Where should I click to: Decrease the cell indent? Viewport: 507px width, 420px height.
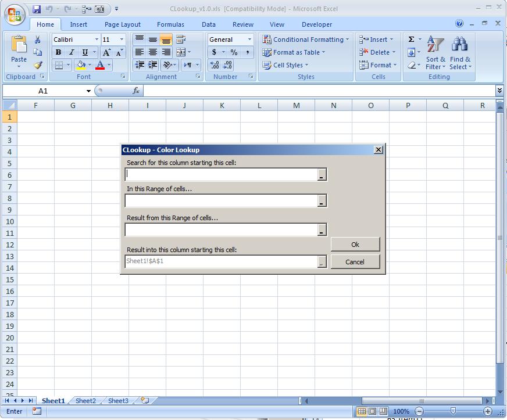(x=140, y=65)
